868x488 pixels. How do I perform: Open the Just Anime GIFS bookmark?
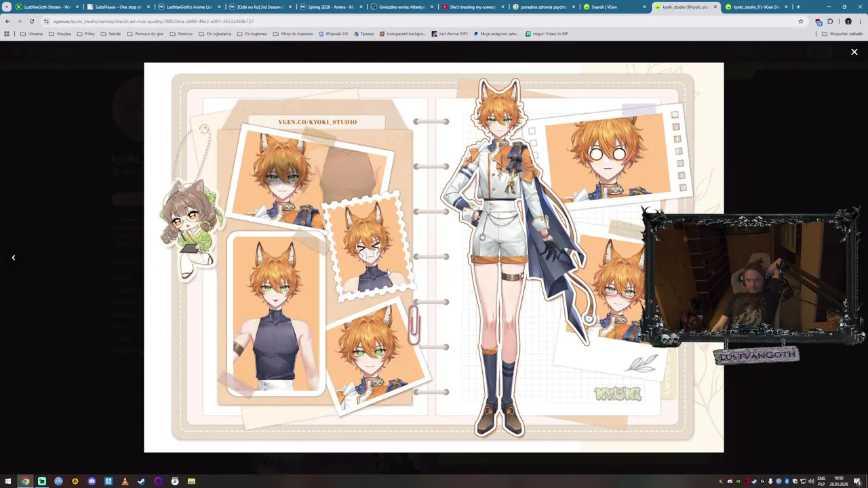point(450,33)
